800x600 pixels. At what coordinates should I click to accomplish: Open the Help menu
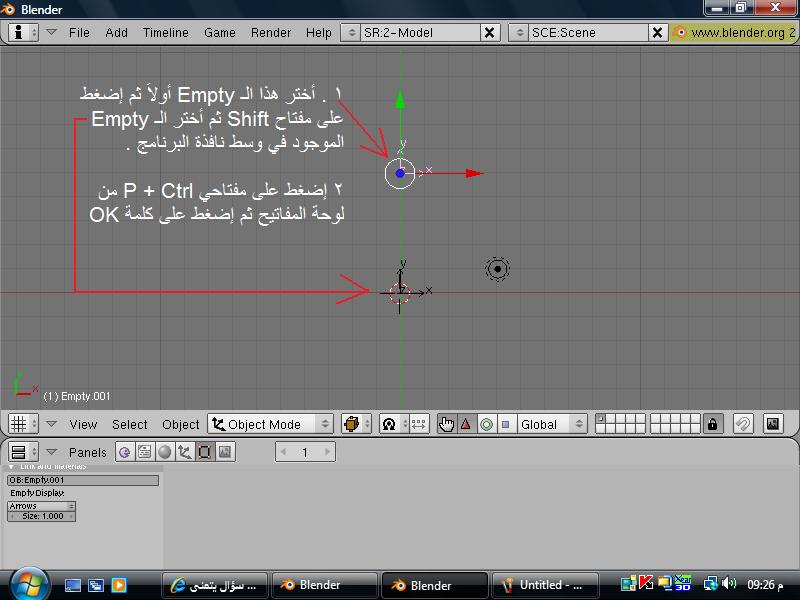tap(319, 33)
